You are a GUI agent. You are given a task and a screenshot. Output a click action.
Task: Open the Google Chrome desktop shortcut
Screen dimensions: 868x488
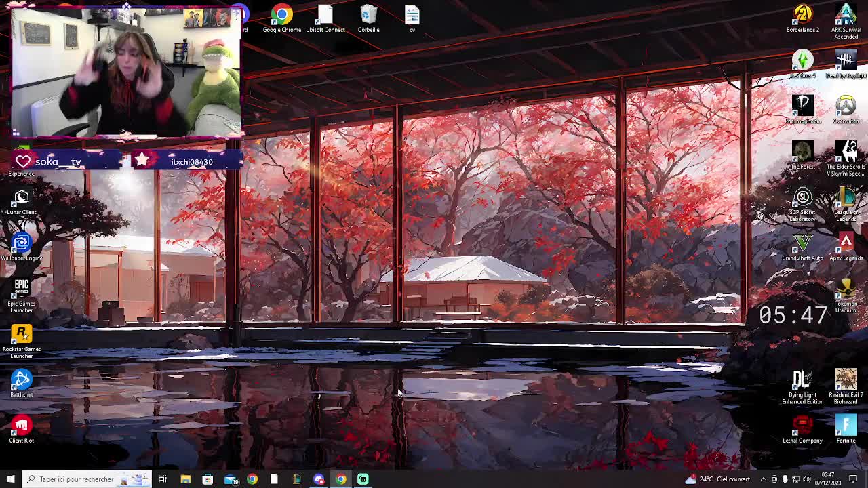[x=281, y=18]
